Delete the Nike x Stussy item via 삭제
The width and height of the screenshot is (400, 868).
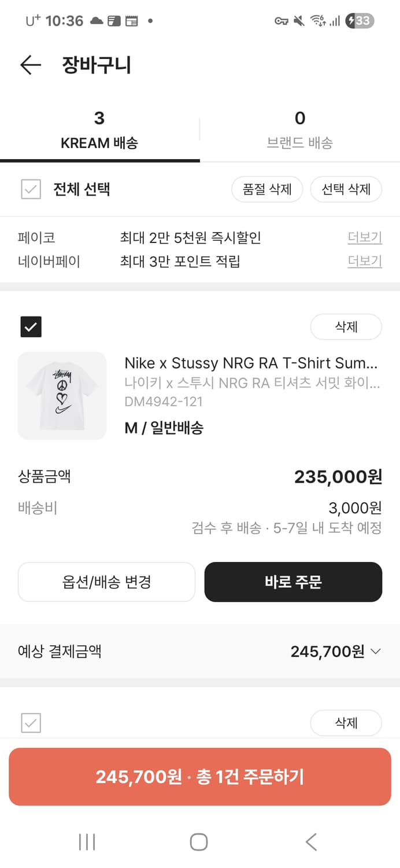(346, 326)
